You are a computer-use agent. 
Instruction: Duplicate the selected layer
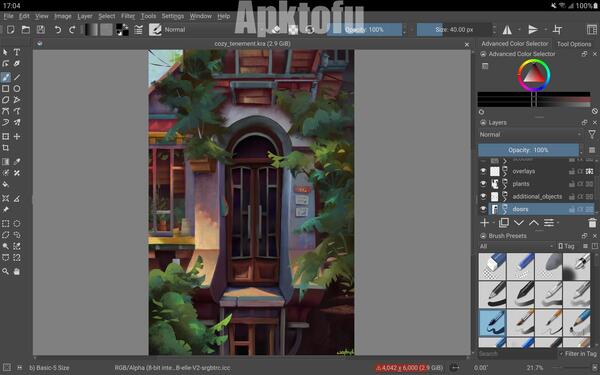point(504,223)
